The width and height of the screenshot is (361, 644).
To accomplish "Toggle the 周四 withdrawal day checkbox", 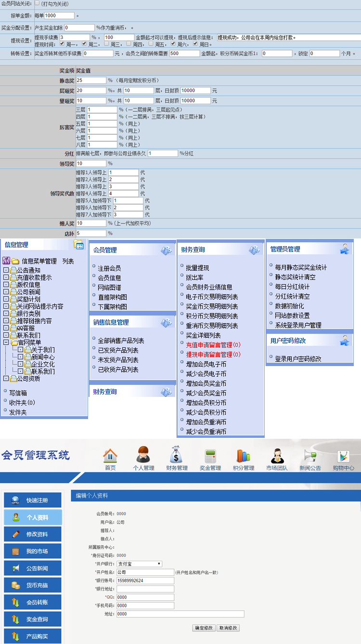I will (129, 43).
